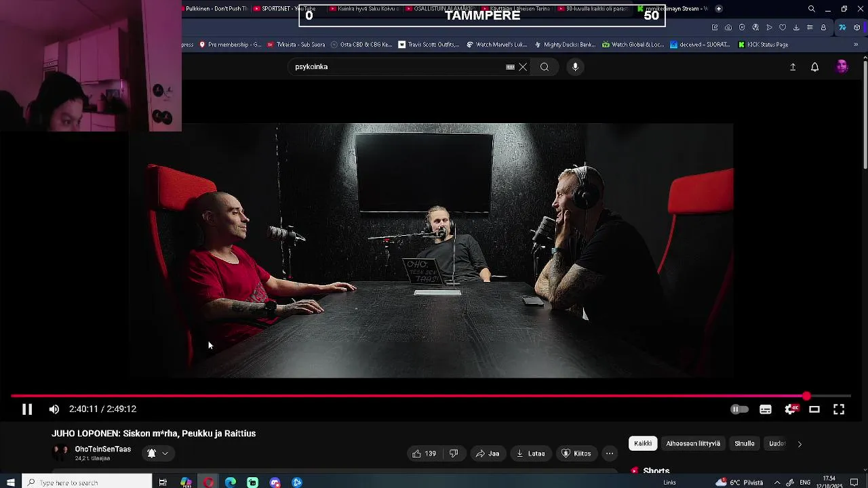Viewport: 868px width, 488px height.
Task: Open browser downloads icon
Action: tap(796, 28)
